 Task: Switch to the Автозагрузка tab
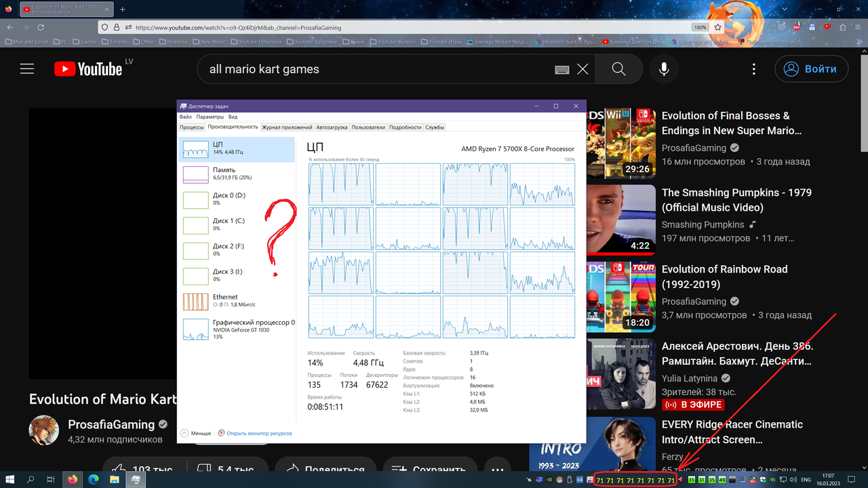point(332,127)
